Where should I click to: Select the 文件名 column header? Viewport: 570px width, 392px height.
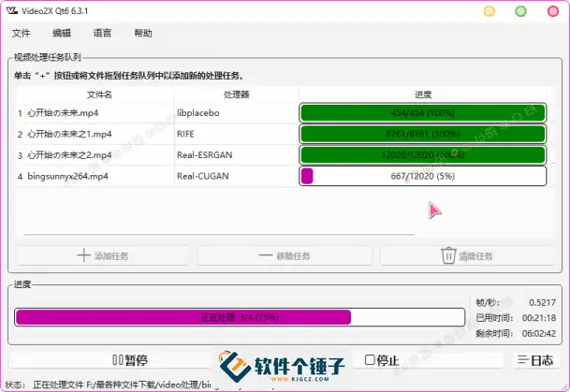(99, 94)
